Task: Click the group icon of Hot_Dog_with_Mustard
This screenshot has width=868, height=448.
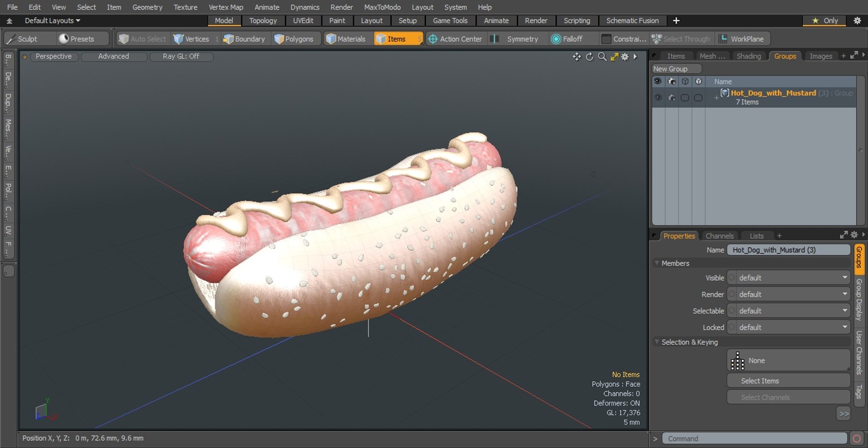Action: coord(725,93)
